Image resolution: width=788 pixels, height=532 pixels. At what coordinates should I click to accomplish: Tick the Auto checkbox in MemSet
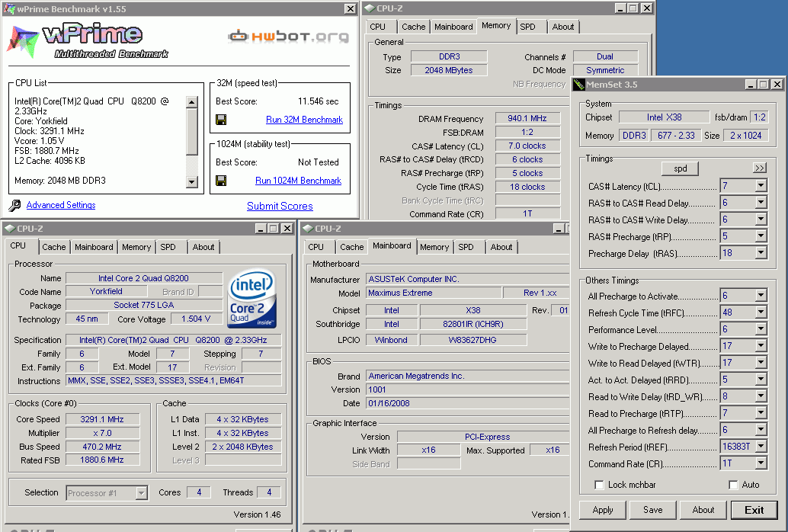[733, 485]
